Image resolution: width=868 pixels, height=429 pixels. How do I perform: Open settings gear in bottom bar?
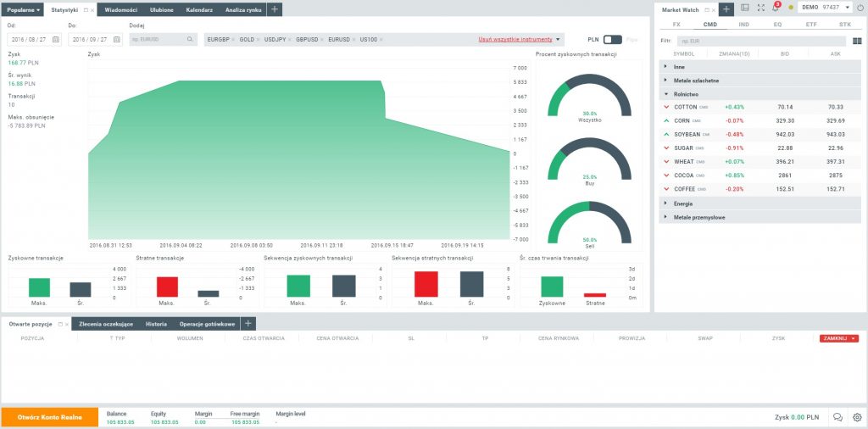point(857,417)
